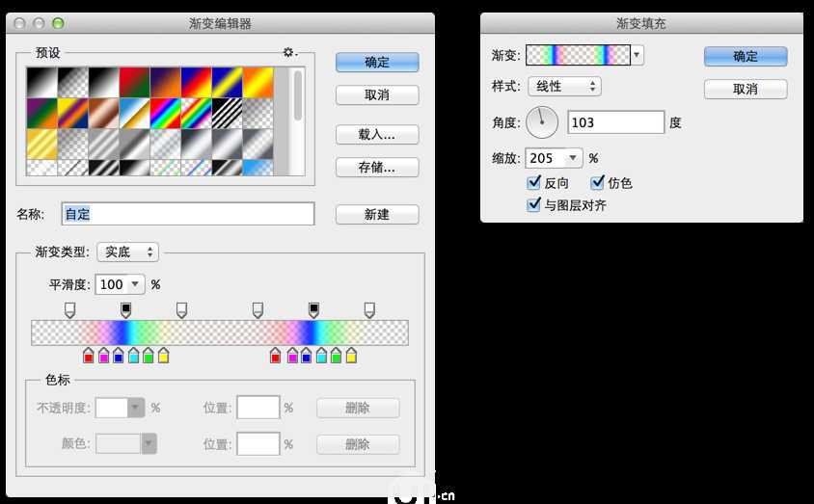814x504 pixels.
Task: Click the 名称 name input field
Action: [188, 214]
